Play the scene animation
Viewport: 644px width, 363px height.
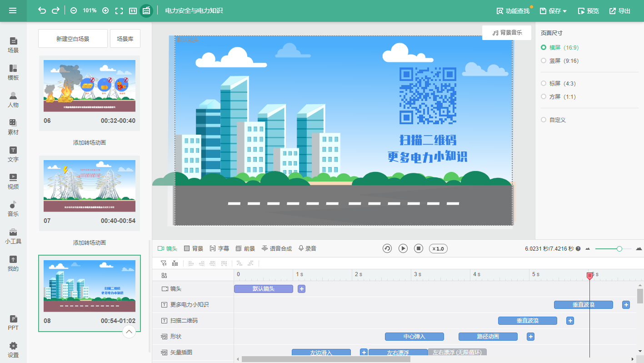point(403,248)
